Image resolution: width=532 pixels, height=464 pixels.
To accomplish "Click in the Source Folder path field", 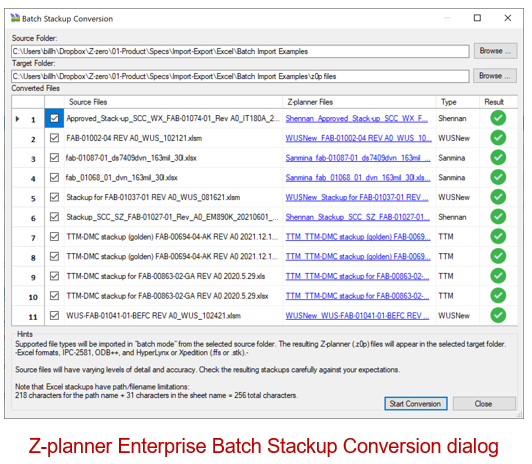I will 240,51.
